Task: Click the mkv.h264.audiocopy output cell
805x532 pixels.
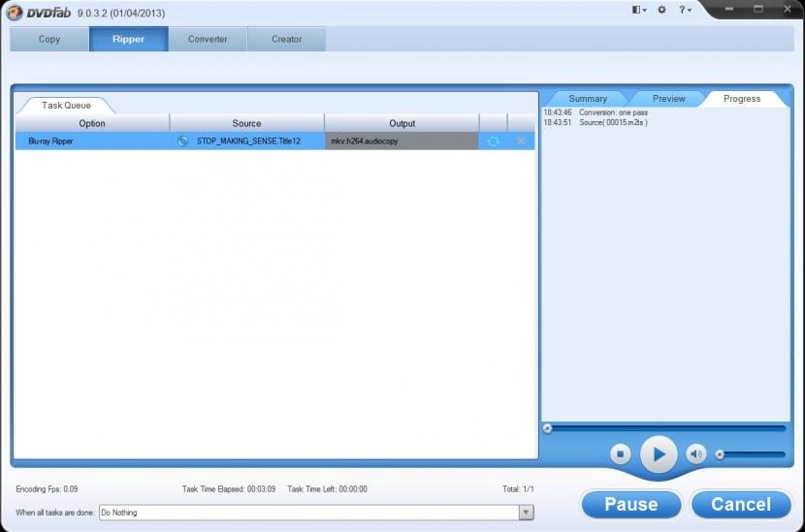Action: 402,141
